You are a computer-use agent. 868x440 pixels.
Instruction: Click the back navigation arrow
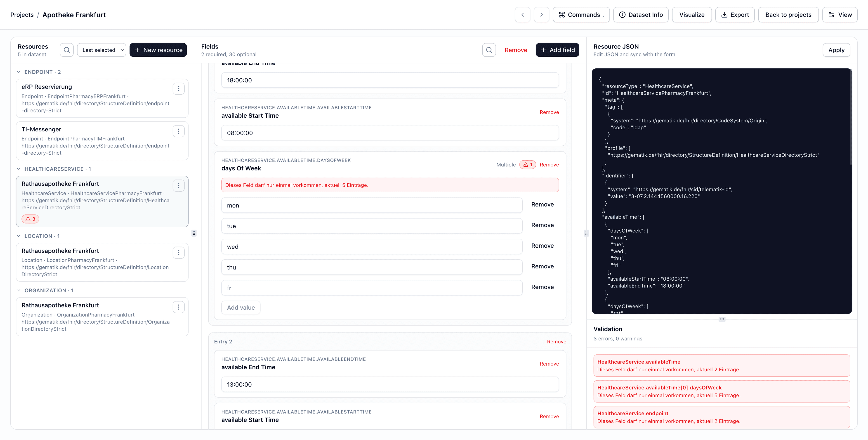pyautogui.click(x=523, y=14)
